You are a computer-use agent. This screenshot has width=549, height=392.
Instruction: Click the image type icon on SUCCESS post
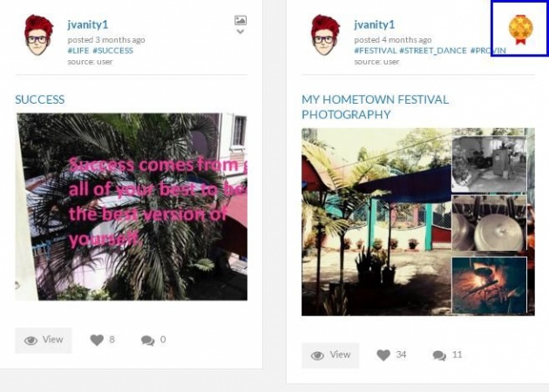coord(241,20)
